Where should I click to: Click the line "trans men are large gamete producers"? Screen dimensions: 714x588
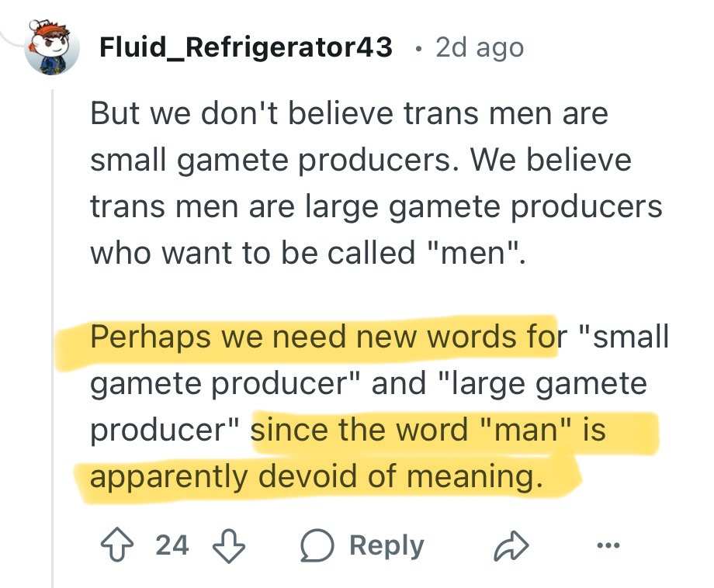[376, 206]
